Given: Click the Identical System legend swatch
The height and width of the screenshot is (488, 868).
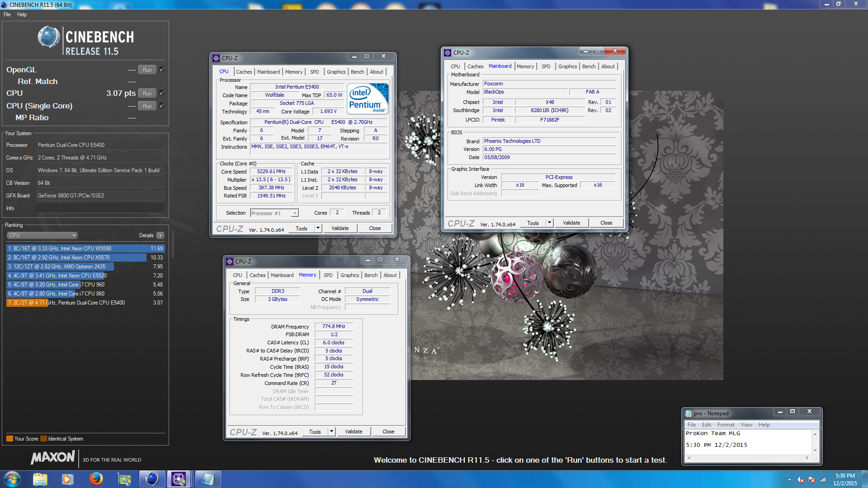Looking at the screenshot, I should click(x=43, y=439).
